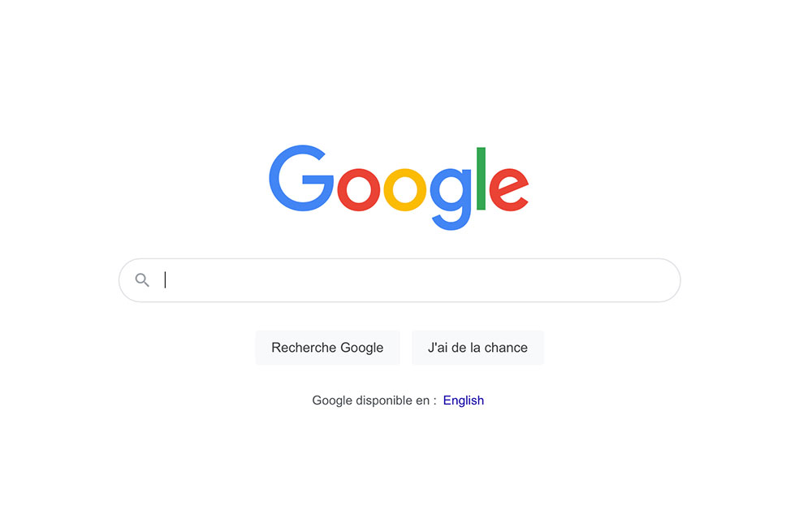Click the blank white area above logo
The height and width of the screenshot is (524, 812).
(x=399, y=67)
